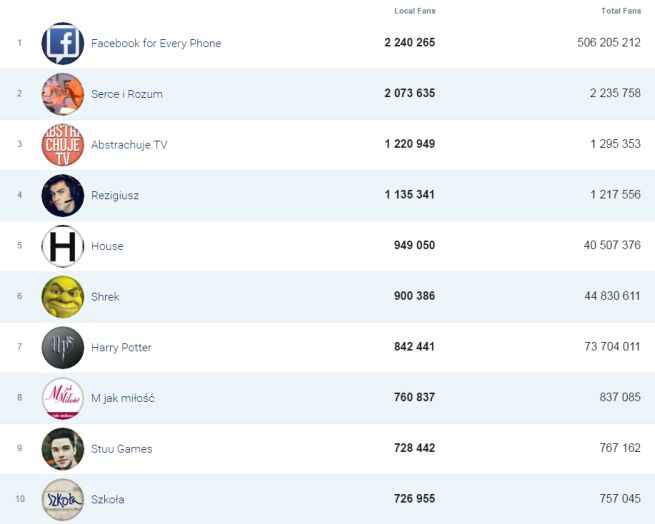Viewport: 655px width, 524px height.
Task: Click the House black H logo
Action: [x=63, y=246]
